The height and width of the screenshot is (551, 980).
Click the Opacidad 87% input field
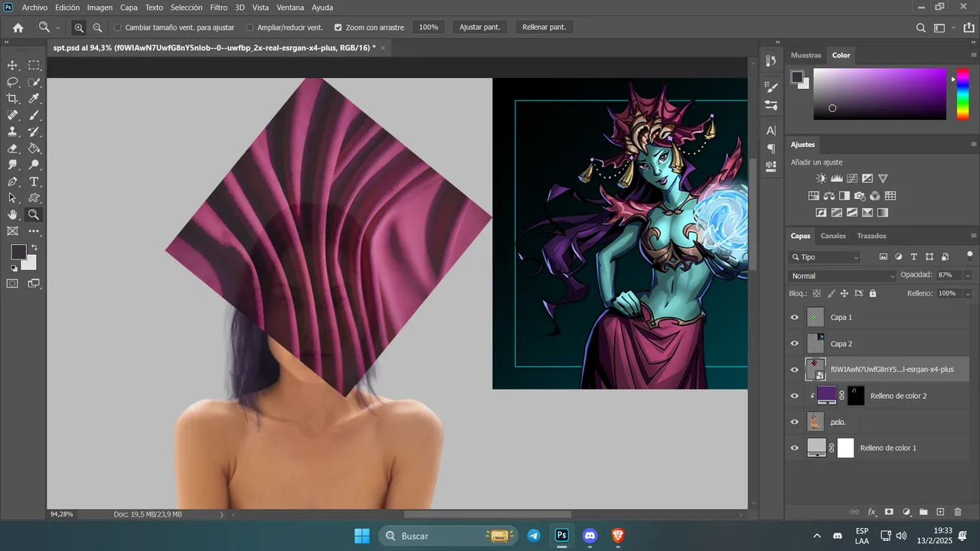(948, 275)
